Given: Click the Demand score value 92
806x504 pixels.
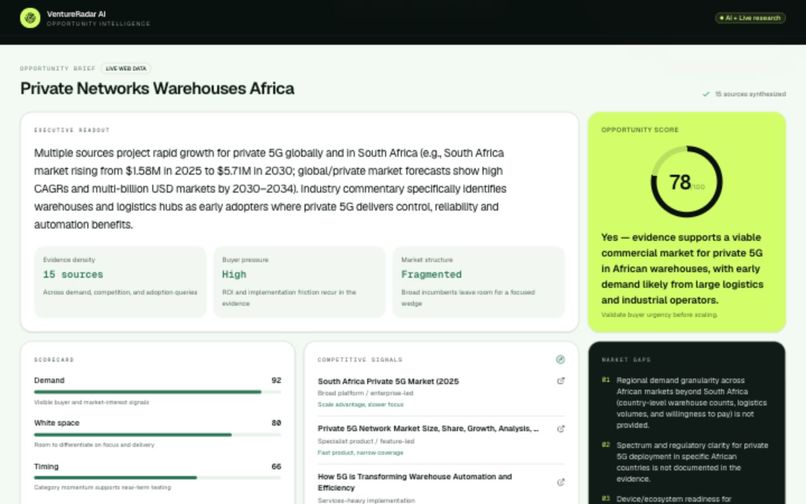Looking at the screenshot, I should 276,380.
